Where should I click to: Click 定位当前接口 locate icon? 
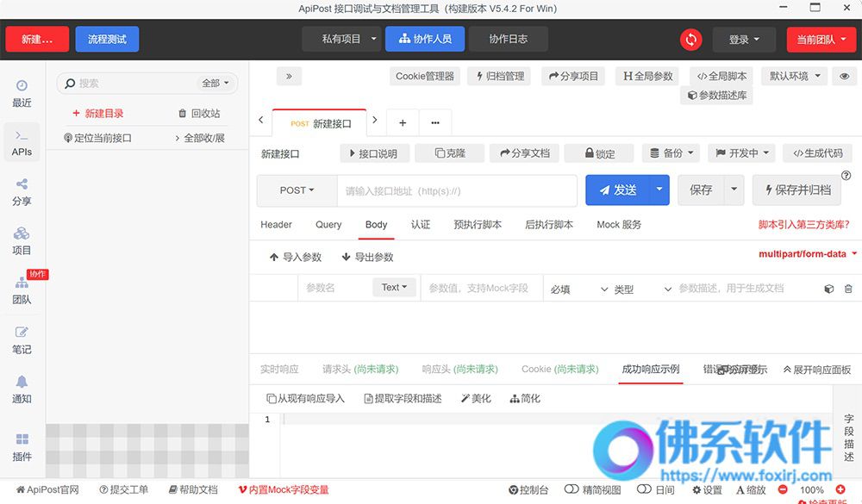(x=68, y=138)
